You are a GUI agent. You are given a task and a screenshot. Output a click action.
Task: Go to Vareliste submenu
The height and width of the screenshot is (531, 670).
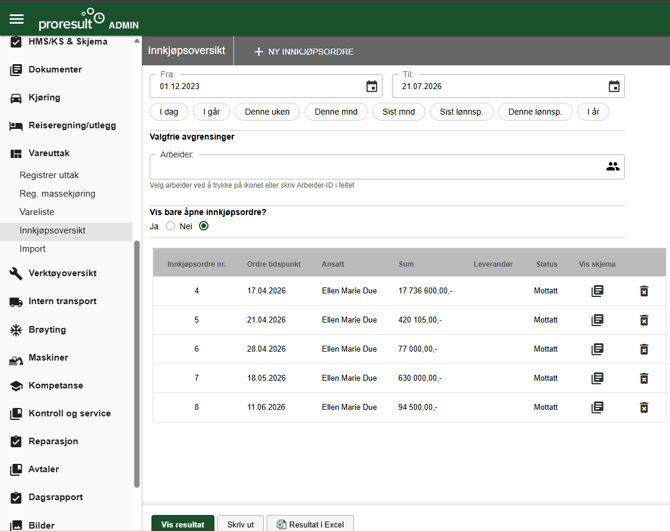tap(37, 212)
